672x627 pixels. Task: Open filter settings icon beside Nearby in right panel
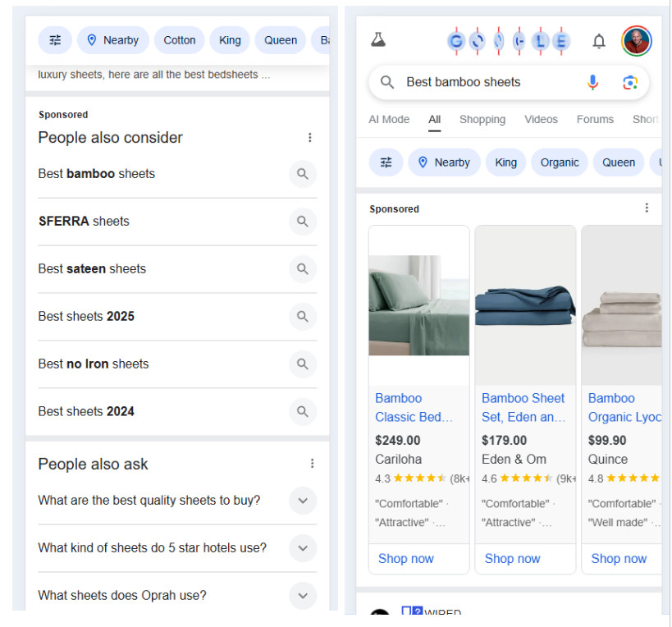(386, 162)
